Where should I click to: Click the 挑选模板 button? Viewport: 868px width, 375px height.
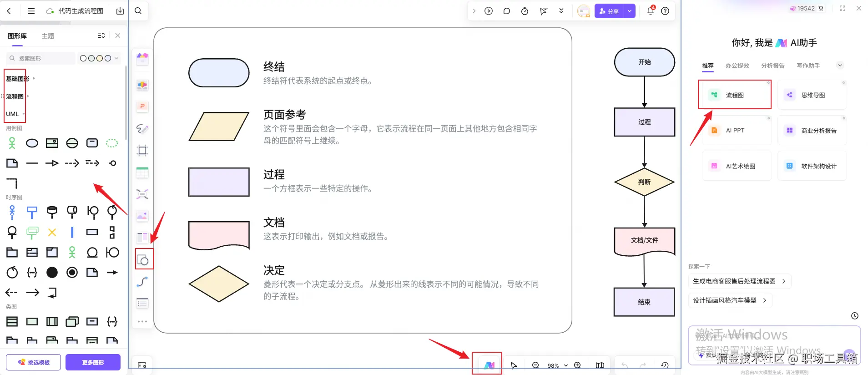click(x=33, y=362)
